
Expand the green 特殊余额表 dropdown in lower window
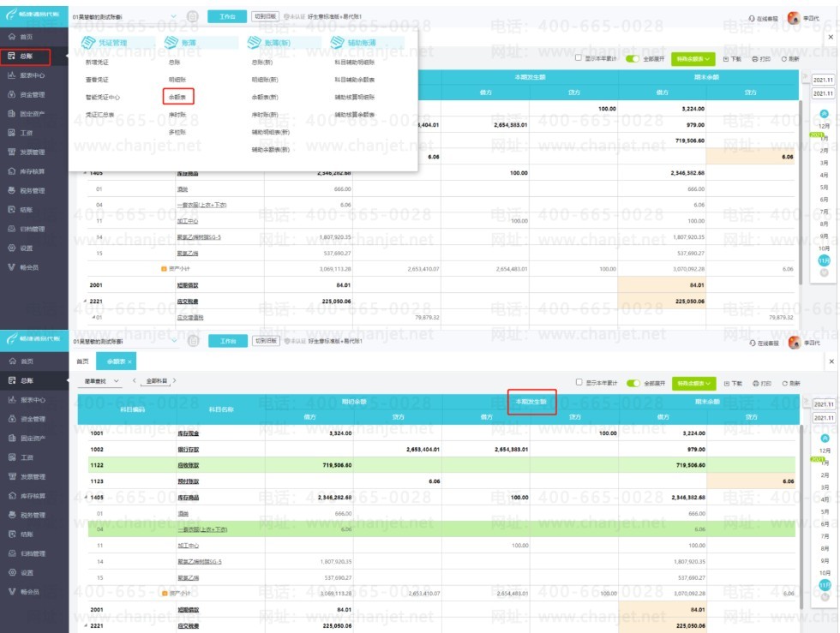pos(693,383)
